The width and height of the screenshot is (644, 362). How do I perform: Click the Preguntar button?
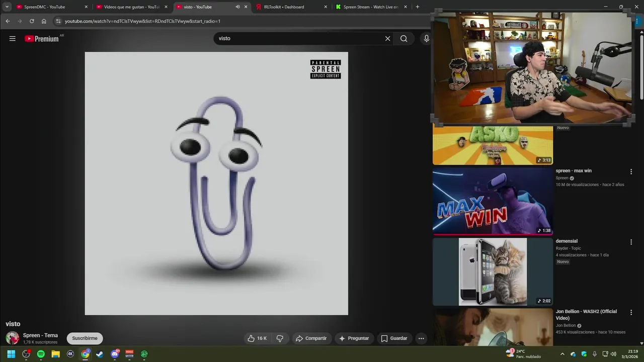coord(354,338)
